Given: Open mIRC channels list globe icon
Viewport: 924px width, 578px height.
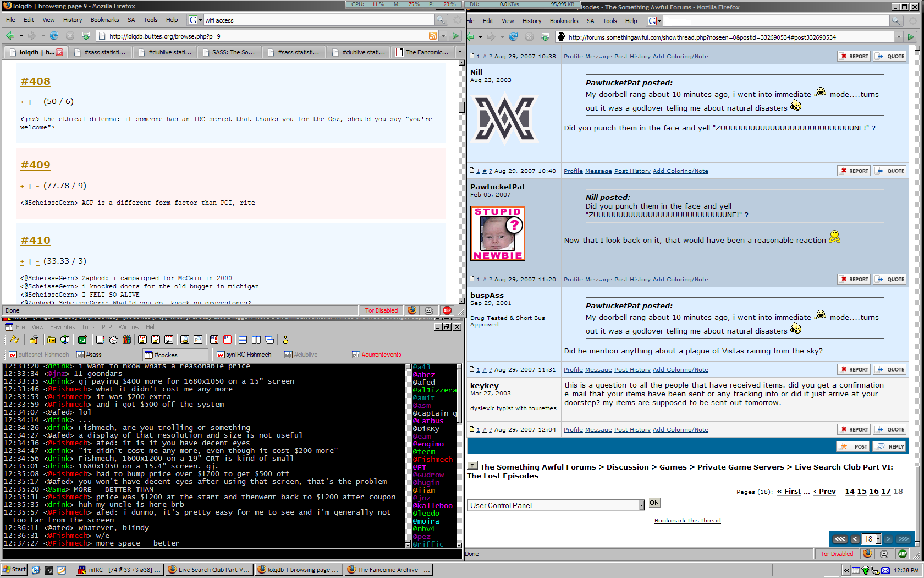Looking at the screenshot, I should coord(65,340).
